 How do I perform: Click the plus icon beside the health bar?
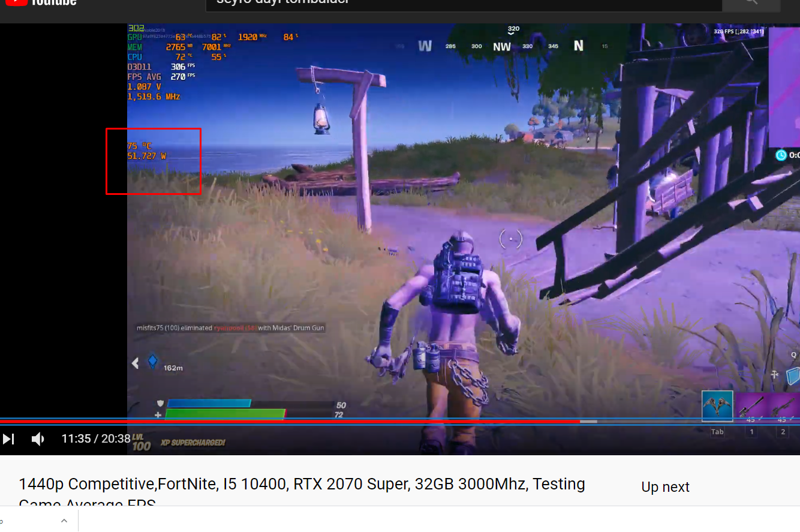pos(158,414)
